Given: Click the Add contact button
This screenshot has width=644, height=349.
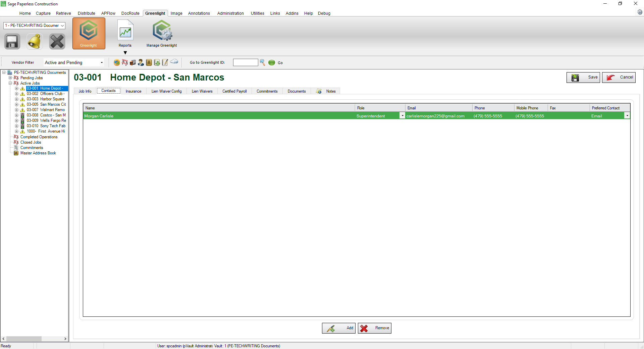Looking at the screenshot, I should pos(339,328).
